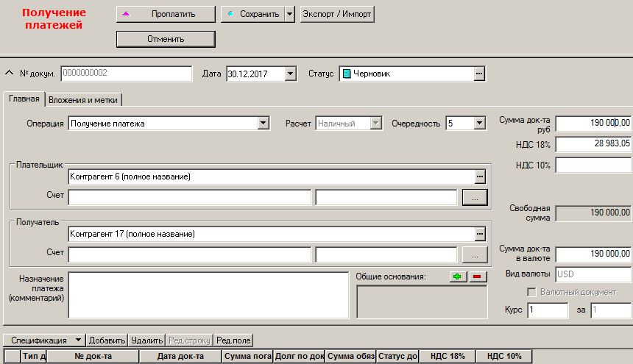Click Удалить in the specification toolbar
633x364 pixels.
click(x=146, y=340)
